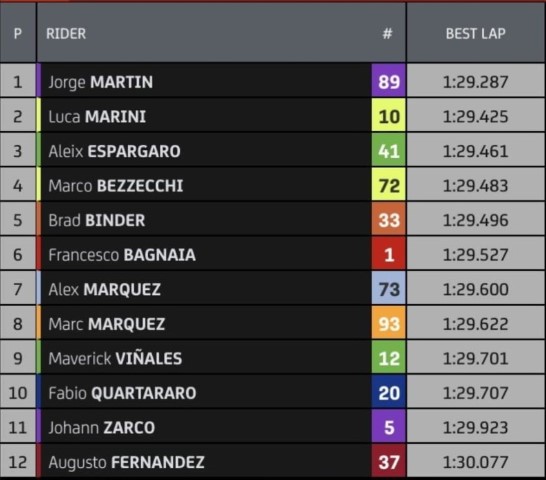
Task: Click the orange number 93 badge
Action: [389, 323]
